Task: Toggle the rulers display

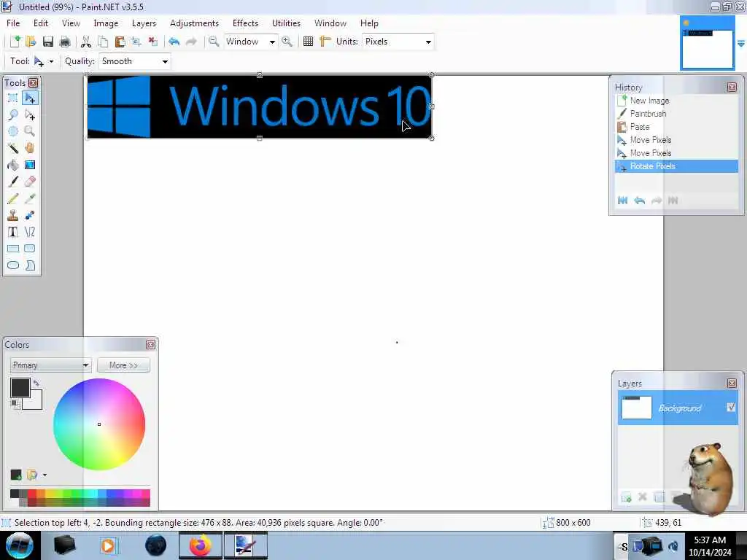Action: tap(325, 42)
